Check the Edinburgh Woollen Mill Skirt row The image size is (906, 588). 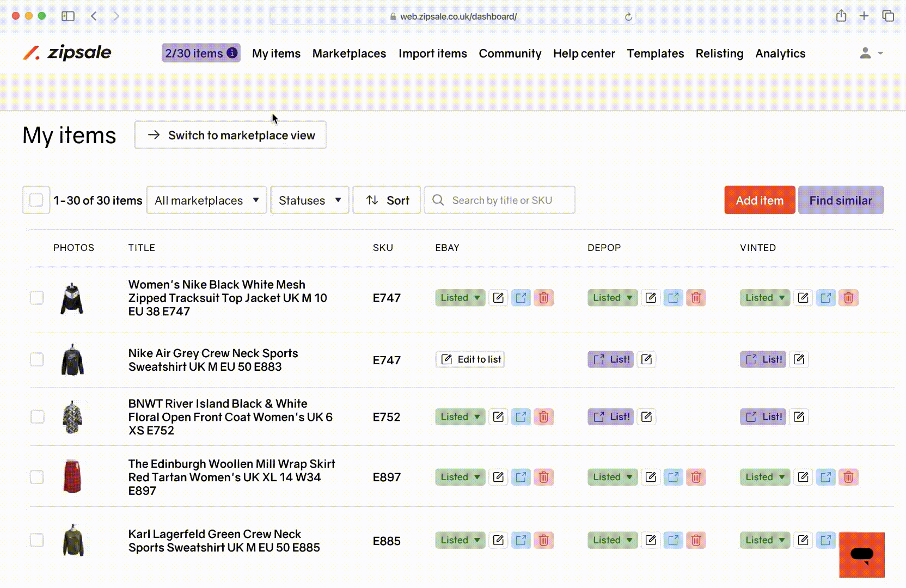(x=37, y=477)
